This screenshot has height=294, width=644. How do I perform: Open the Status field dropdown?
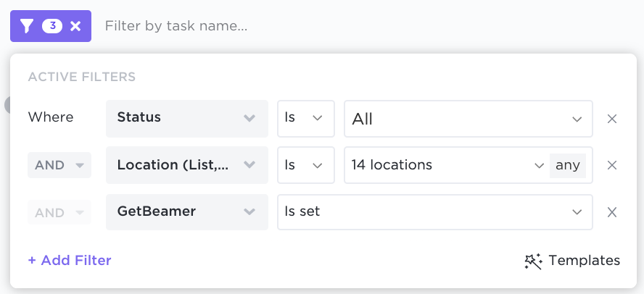(187, 119)
